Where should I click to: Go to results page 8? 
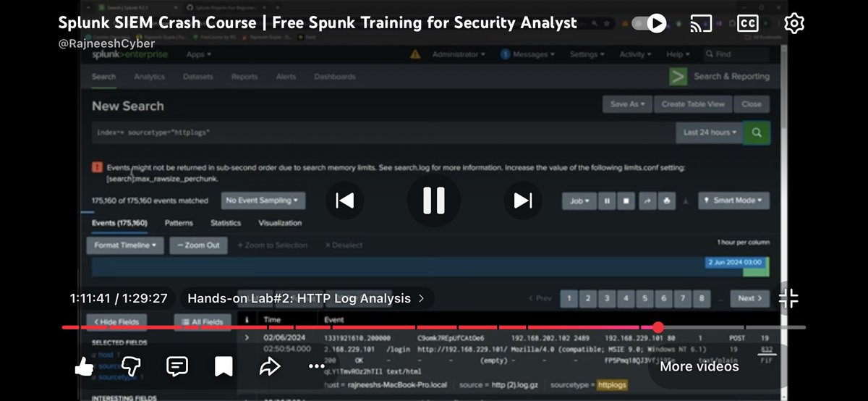[701, 298]
